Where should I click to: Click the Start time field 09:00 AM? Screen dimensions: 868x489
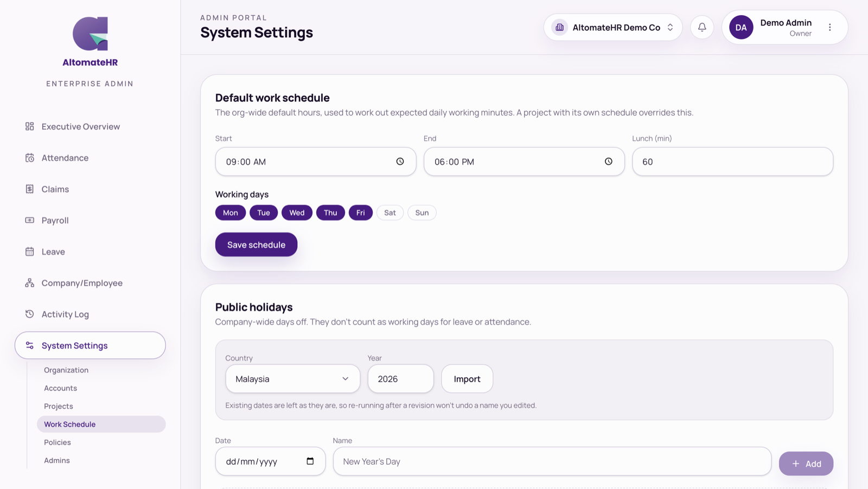[x=316, y=162]
